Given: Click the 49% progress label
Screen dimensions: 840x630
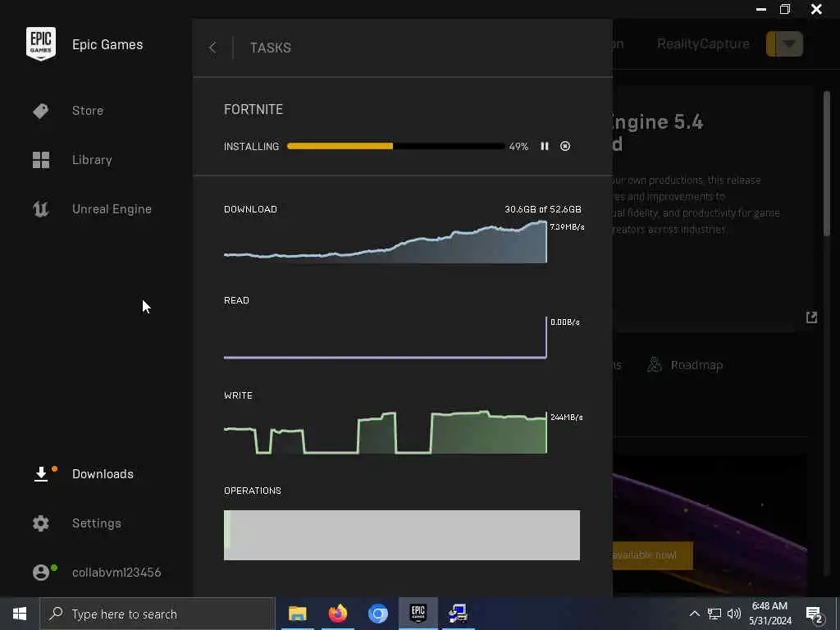Looking at the screenshot, I should pyautogui.click(x=518, y=146).
